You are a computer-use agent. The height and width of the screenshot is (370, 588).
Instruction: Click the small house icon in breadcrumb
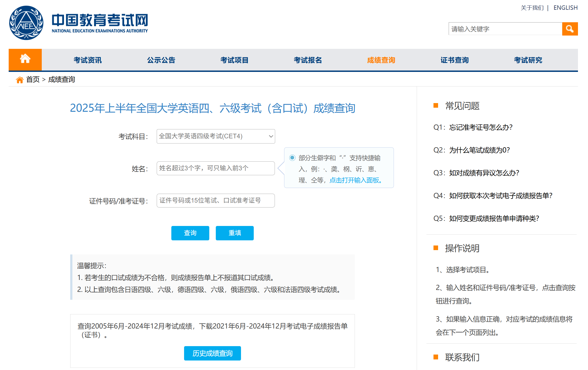click(x=20, y=80)
